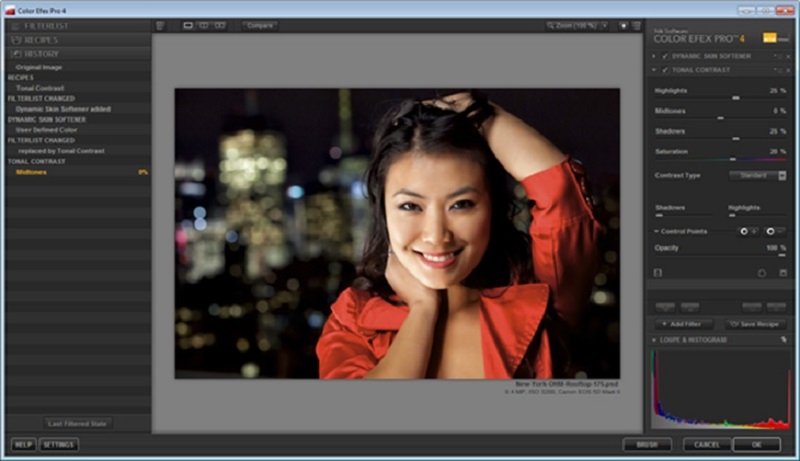Image resolution: width=800 pixels, height=461 pixels.
Task: Toggle Tonal Contrast filter checkbox
Action: pyautogui.click(x=664, y=70)
